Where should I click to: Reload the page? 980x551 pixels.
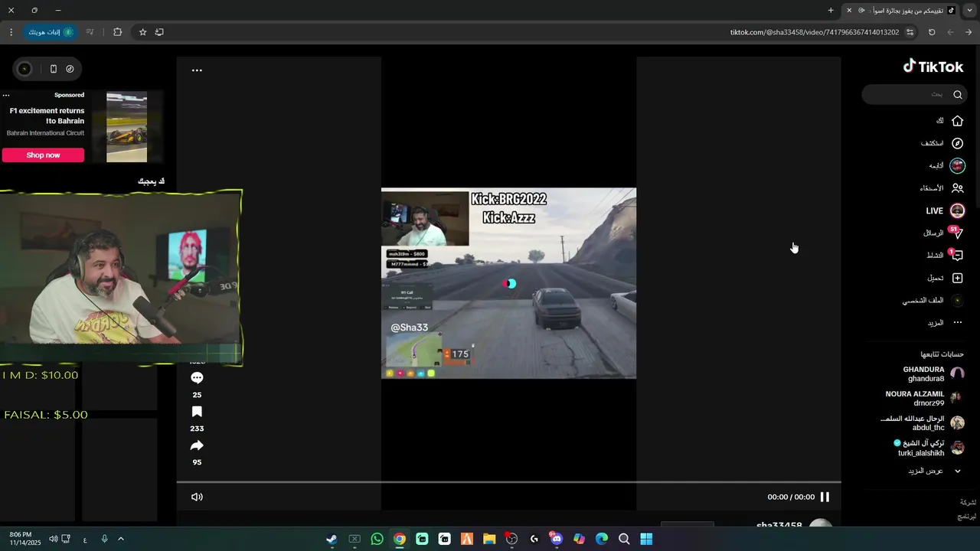(x=932, y=32)
